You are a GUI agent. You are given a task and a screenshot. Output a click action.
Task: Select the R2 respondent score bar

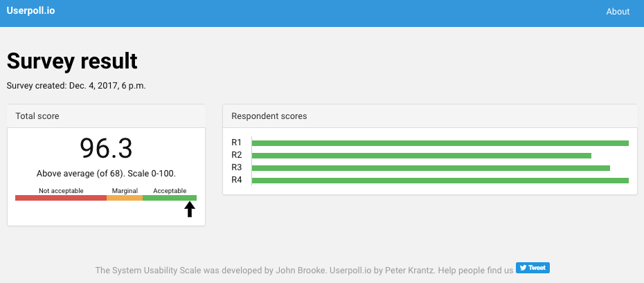pyautogui.click(x=422, y=156)
